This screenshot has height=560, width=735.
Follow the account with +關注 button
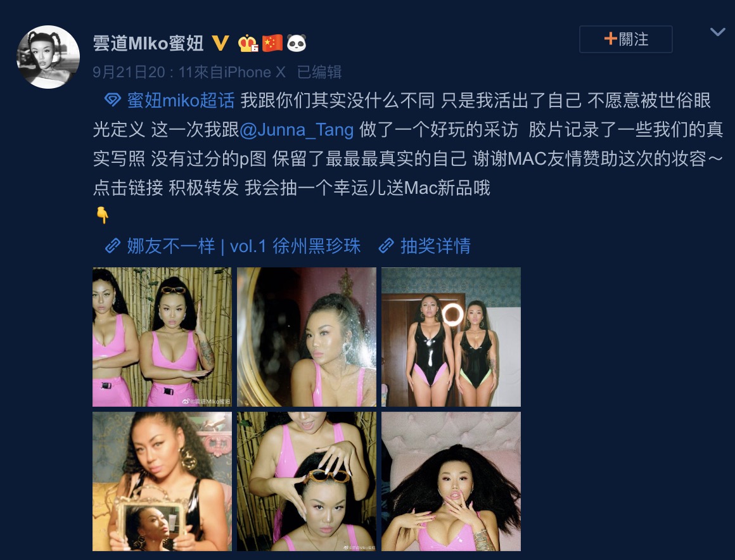click(626, 39)
